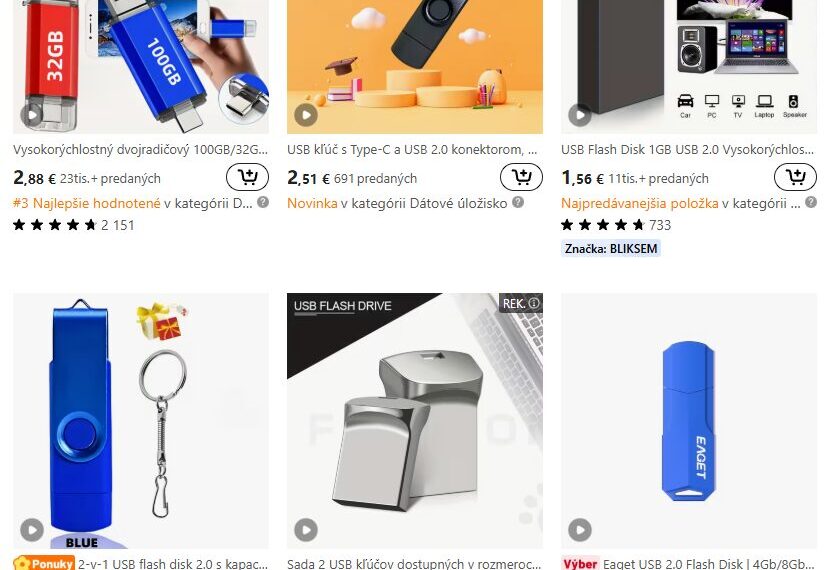
Task: Click the Ponuky badge on 2-v-1 flash disk
Action: coord(44,563)
